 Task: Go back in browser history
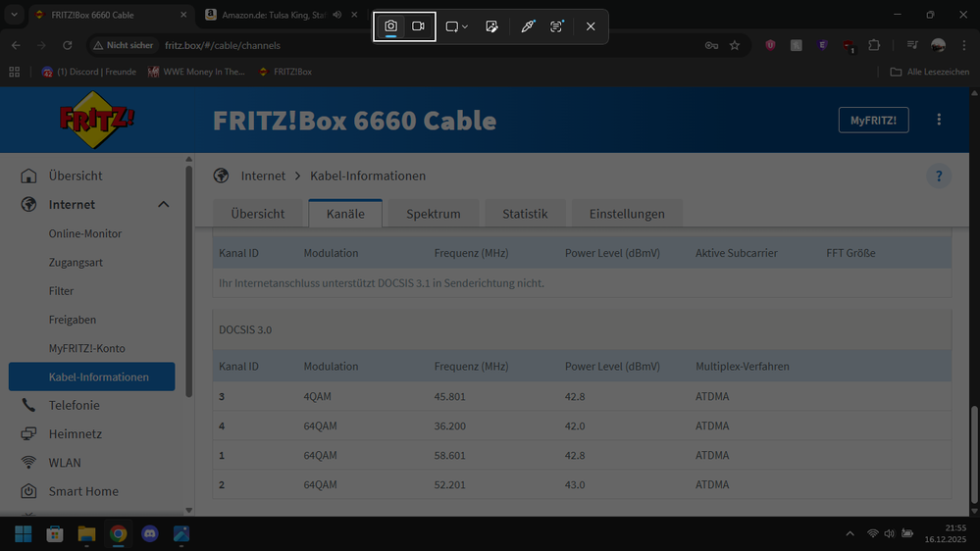coord(16,45)
